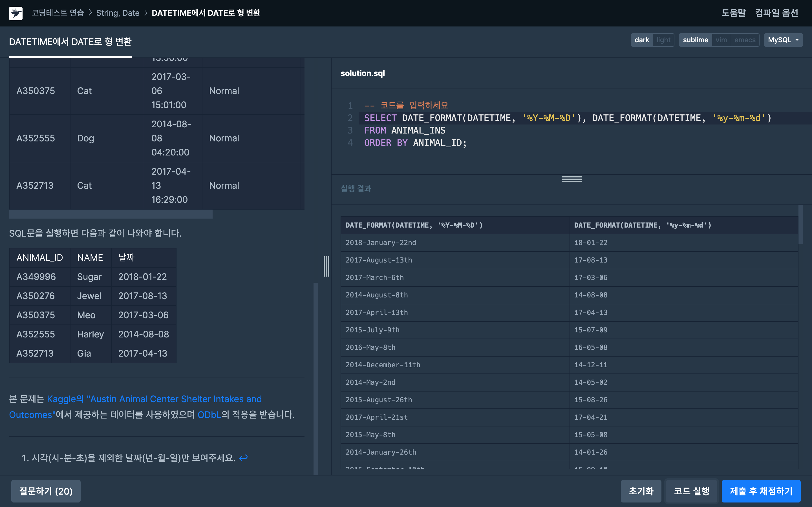This screenshot has width=812, height=507.
Task: Open 컴파일 옵션 compile options
Action: click(776, 13)
